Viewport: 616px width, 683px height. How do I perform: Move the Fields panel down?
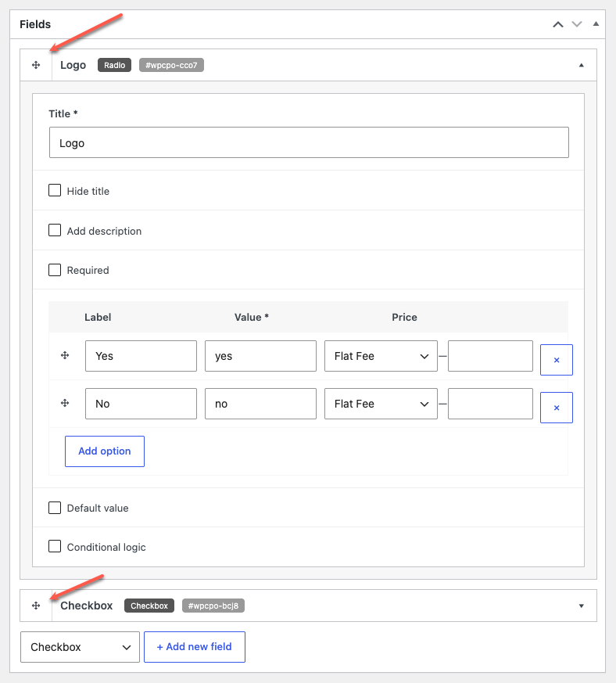577,24
